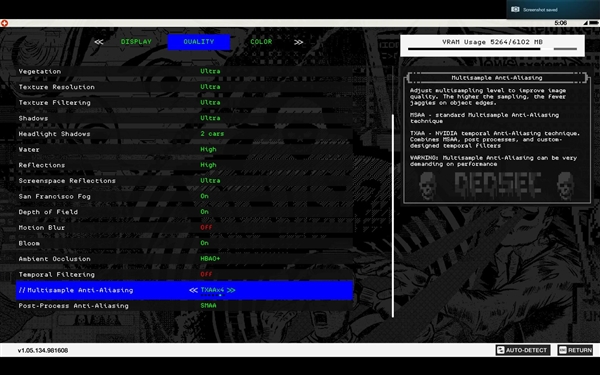Change Headlight Shadows value 2 cars
This screenshot has height=375, width=600.
point(212,134)
